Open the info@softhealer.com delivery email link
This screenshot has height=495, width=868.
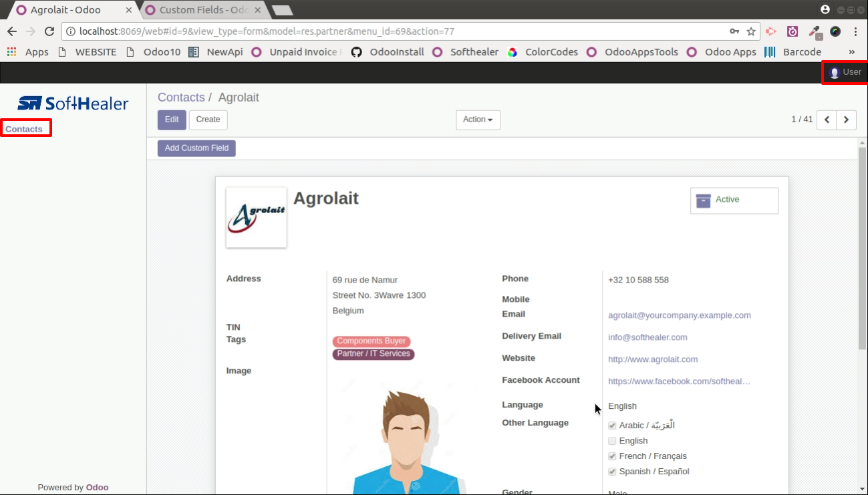(647, 337)
